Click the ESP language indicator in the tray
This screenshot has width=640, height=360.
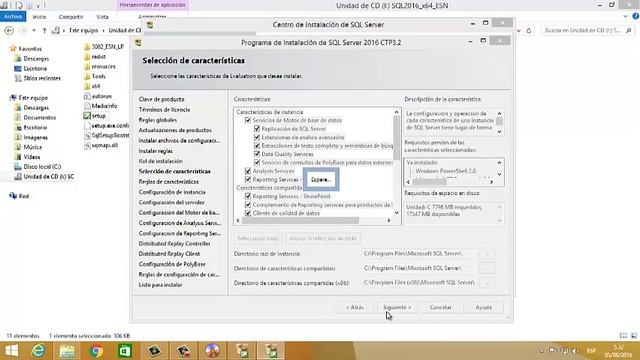pos(591,351)
